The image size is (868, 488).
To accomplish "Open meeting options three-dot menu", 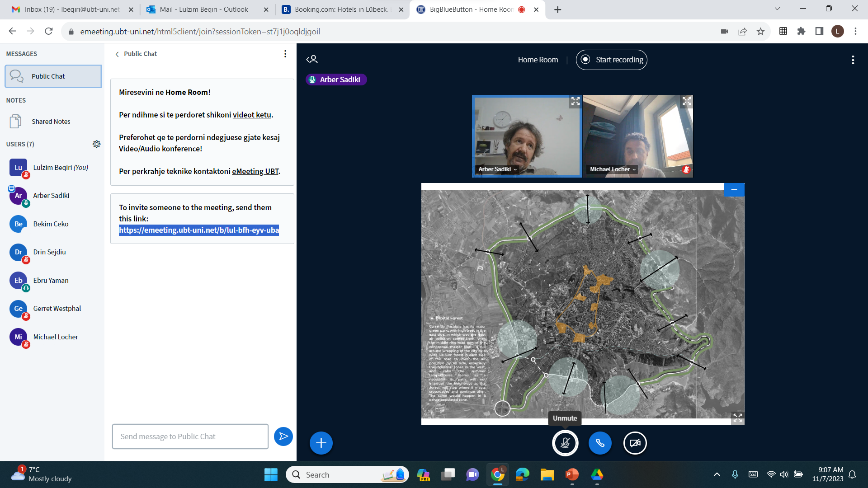I will [853, 60].
